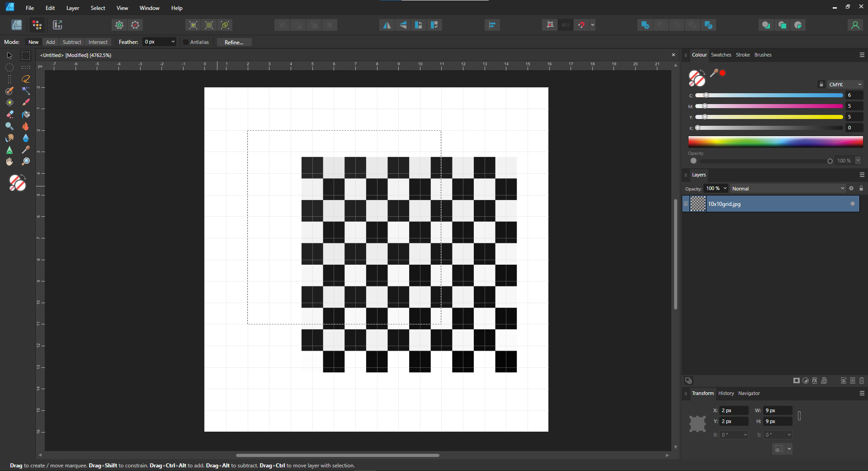Flip the canvas horizontally using the toolbar icon
Viewport: 868px width, 471px height.
pyautogui.click(x=387, y=25)
